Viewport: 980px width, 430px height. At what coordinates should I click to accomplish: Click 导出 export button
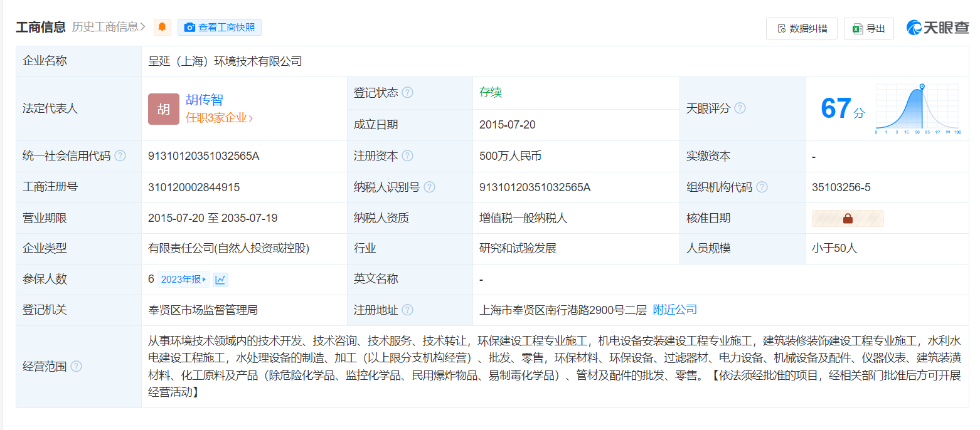pos(869,28)
